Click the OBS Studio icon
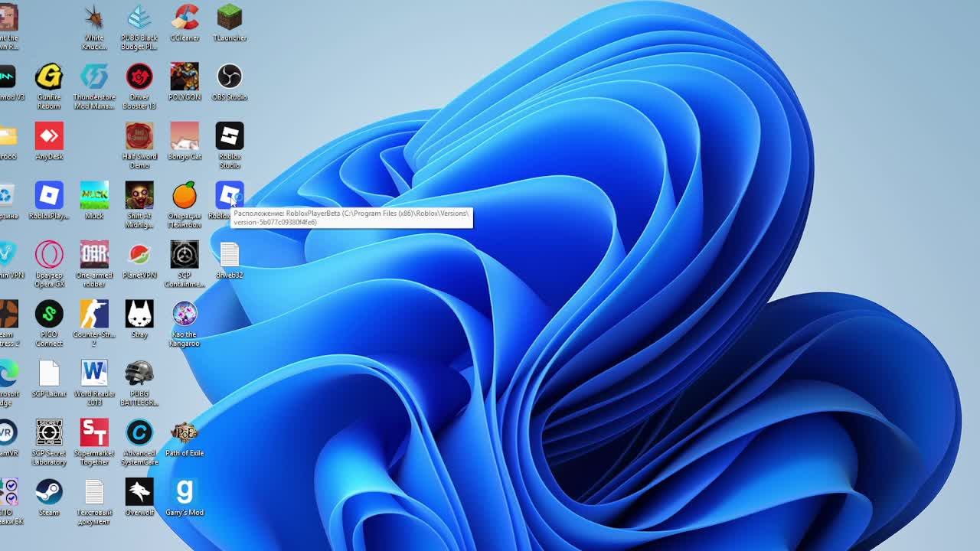 230,82
